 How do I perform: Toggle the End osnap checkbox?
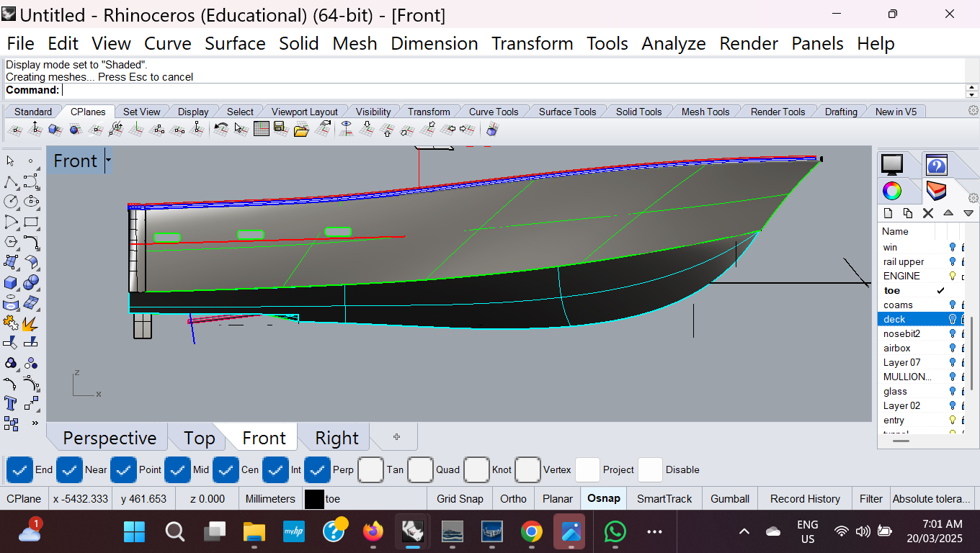pyautogui.click(x=19, y=469)
